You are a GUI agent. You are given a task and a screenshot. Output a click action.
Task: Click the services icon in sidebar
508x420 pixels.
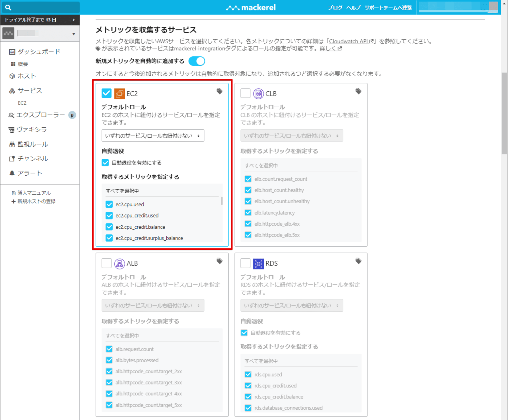(x=12, y=91)
